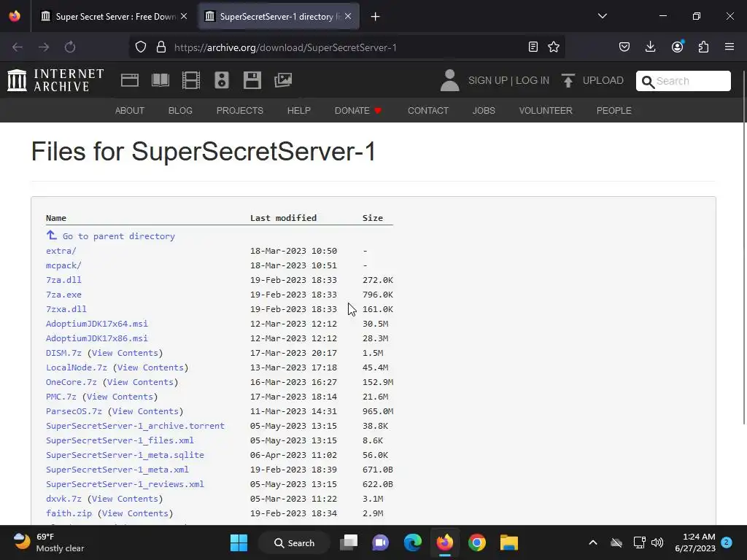747x560 pixels.
Task: Open the ABOUT menu item
Action: tap(130, 111)
